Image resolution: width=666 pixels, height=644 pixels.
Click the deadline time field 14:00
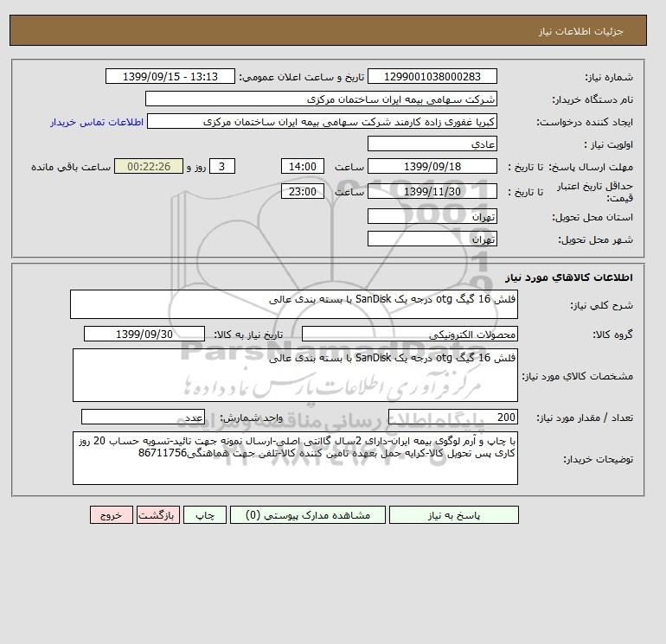(303, 167)
